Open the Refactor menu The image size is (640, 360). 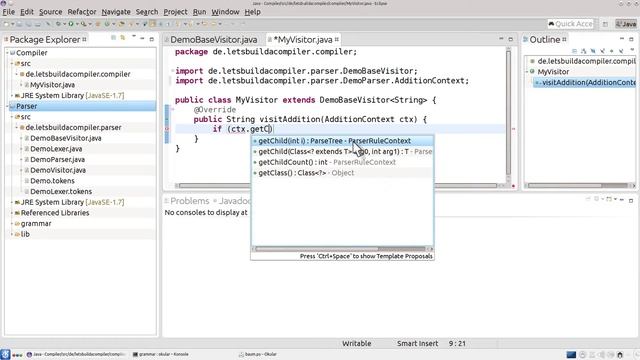[x=82, y=12]
